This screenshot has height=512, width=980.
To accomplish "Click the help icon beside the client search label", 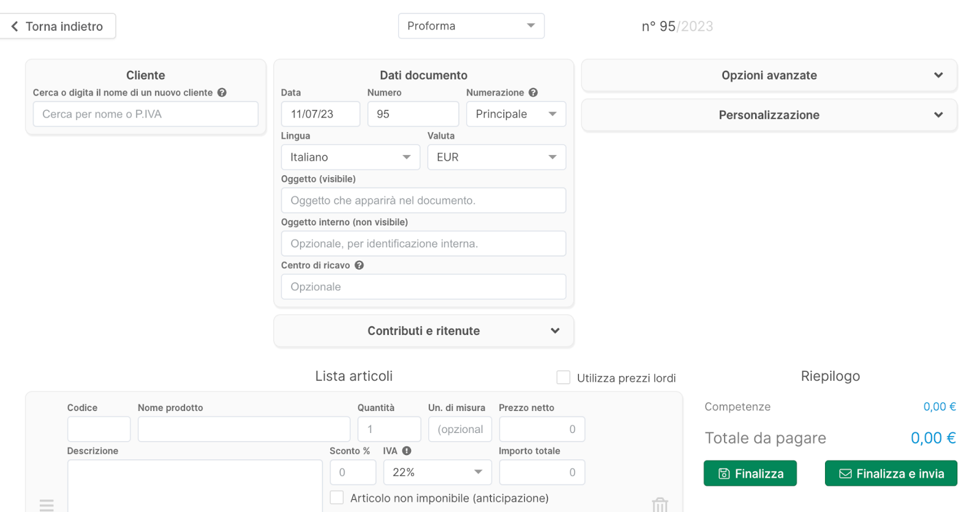I will (x=222, y=92).
